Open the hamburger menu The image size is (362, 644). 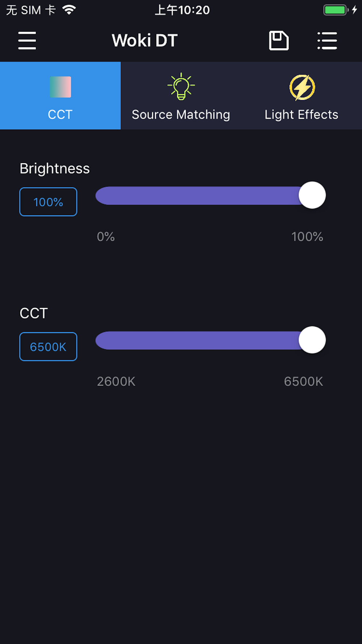pos(27,40)
